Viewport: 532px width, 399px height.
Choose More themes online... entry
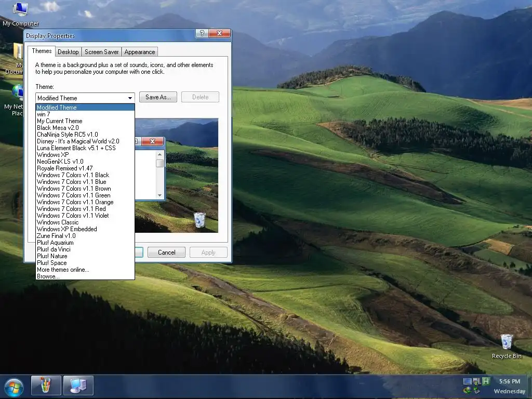click(85, 270)
